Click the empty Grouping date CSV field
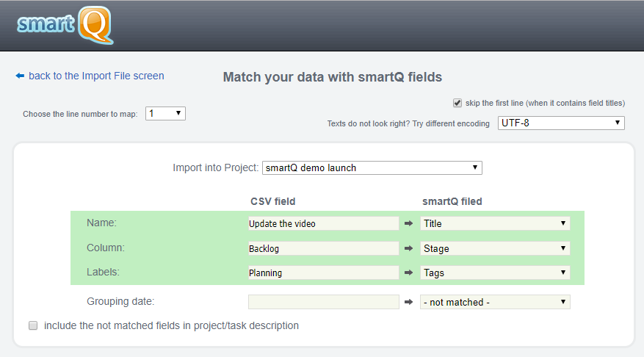Image resolution: width=644 pixels, height=357 pixels. [x=323, y=302]
